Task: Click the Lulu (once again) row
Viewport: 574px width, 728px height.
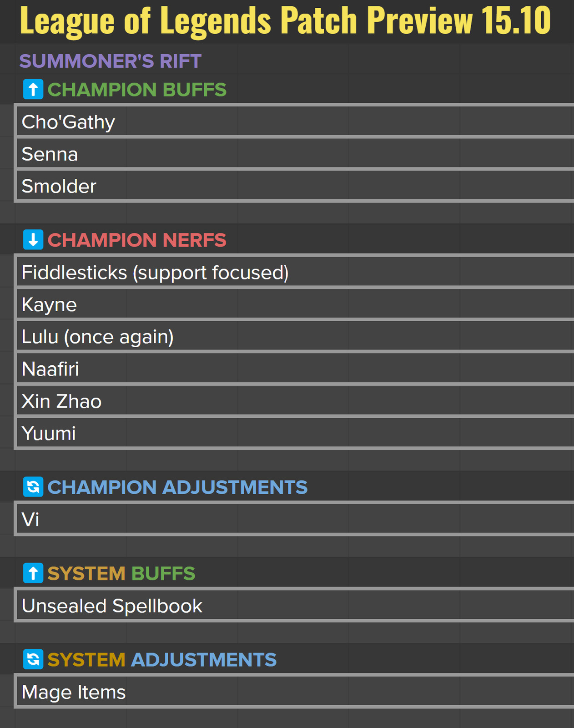Action: point(98,337)
